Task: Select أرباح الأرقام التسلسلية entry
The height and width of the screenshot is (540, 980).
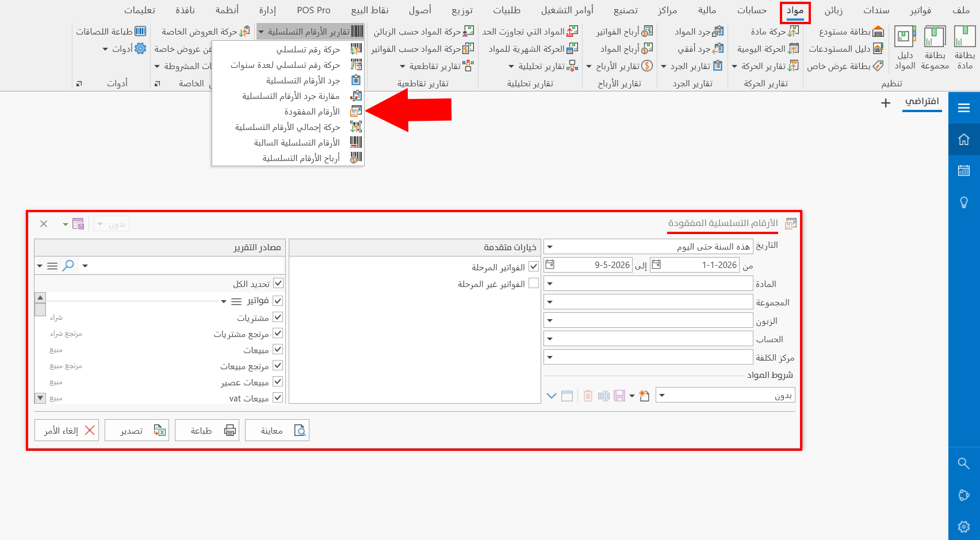Action: [288, 158]
